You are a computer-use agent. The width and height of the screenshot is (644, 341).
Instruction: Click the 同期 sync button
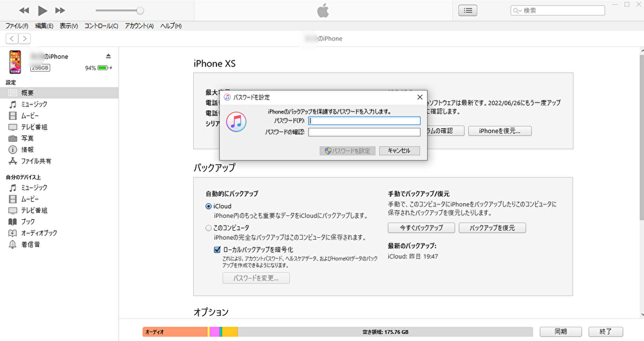[561, 331]
